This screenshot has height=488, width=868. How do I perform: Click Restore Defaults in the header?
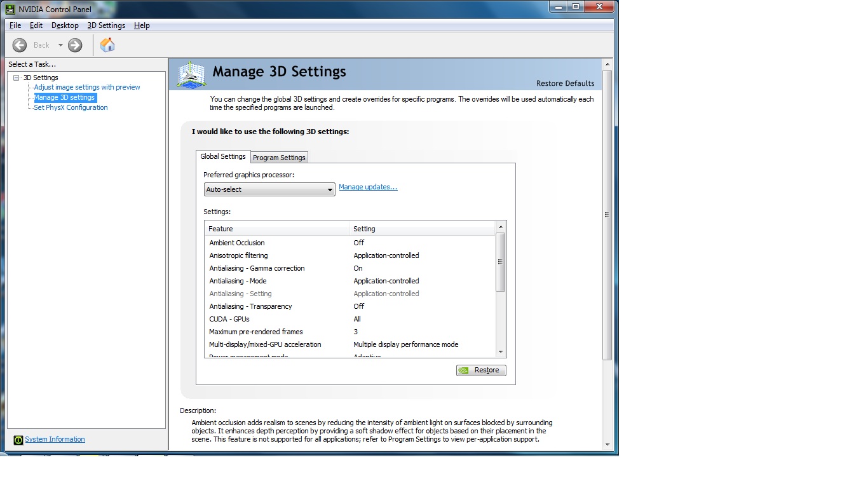click(x=565, y=83)
